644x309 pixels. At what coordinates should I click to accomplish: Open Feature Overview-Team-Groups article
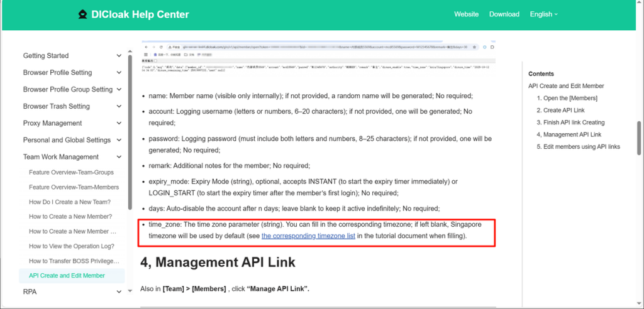(x=71, y=172)
